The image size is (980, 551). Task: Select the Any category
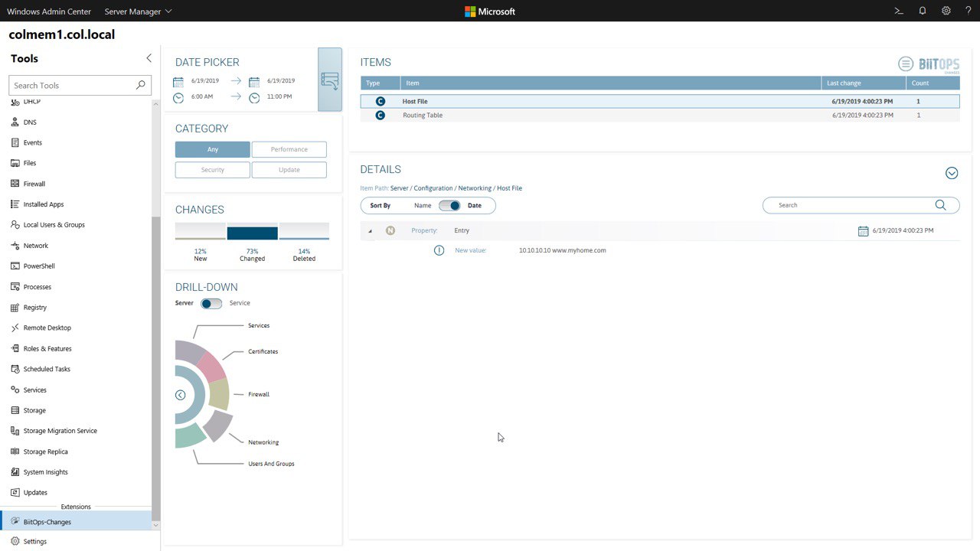(x=213, y=149)
